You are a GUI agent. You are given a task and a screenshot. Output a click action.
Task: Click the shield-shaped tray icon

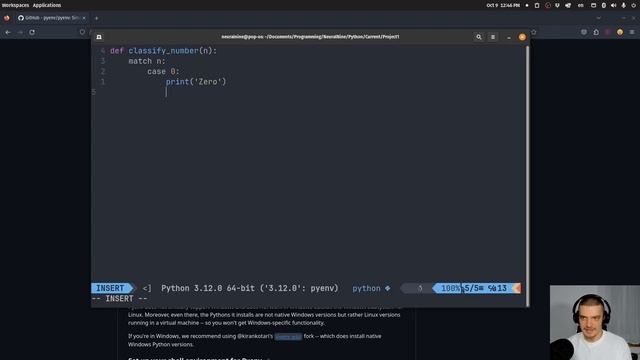(x=557, y=5)
